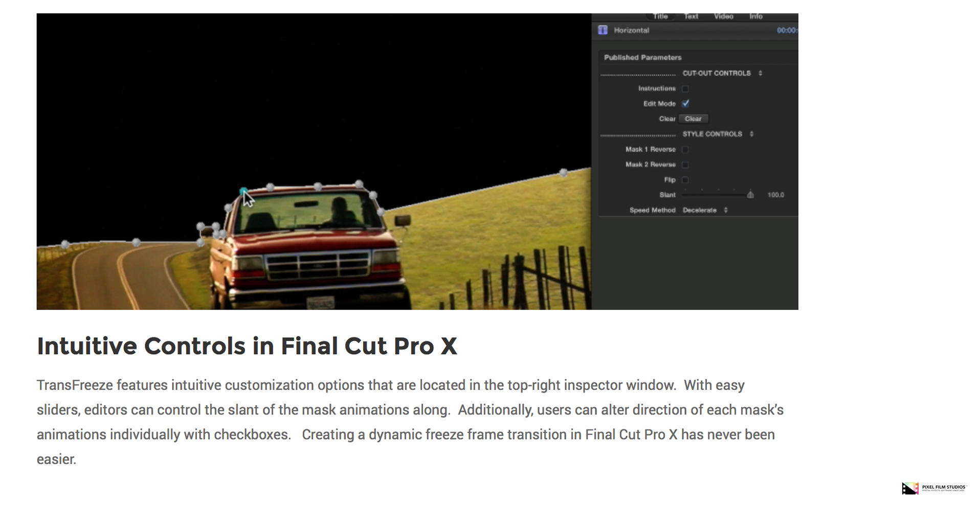Image resolution: width=980 pixels, height=508 pixels.
Task: Click the Slant slider handle
Action: pyautogui.click(x=750, y=195)
